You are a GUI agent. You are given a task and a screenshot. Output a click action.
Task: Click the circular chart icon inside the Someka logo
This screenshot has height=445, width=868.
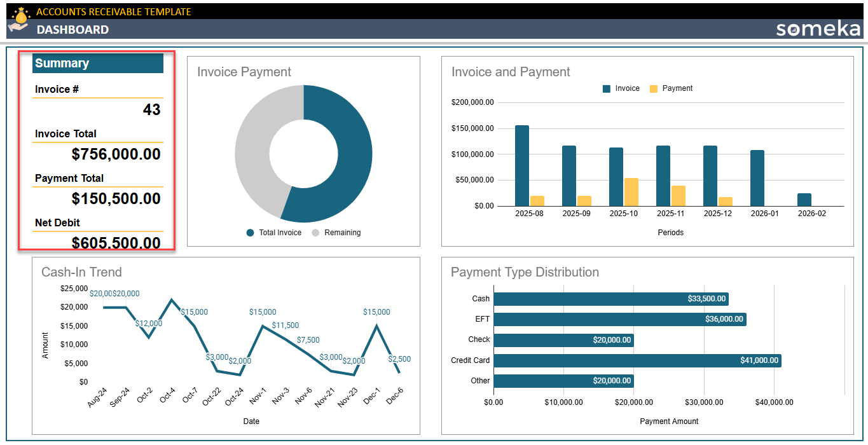[x=792, y=31]
